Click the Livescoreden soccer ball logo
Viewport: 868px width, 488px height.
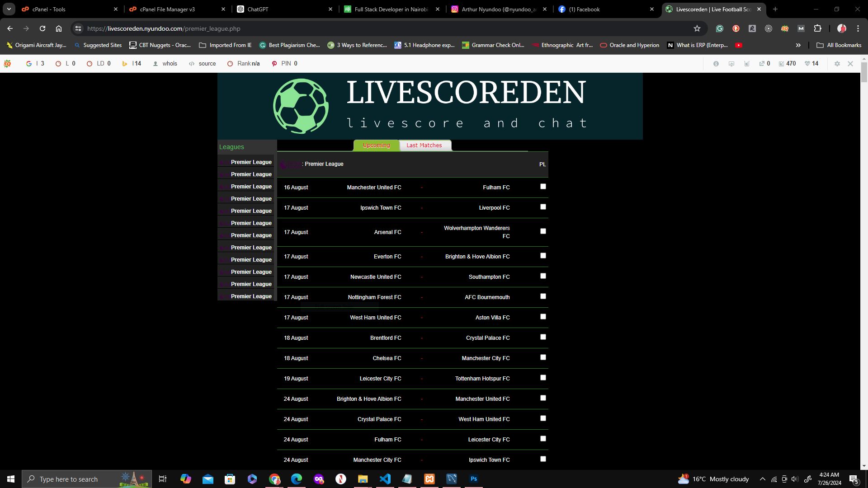(x=301, y=106)
